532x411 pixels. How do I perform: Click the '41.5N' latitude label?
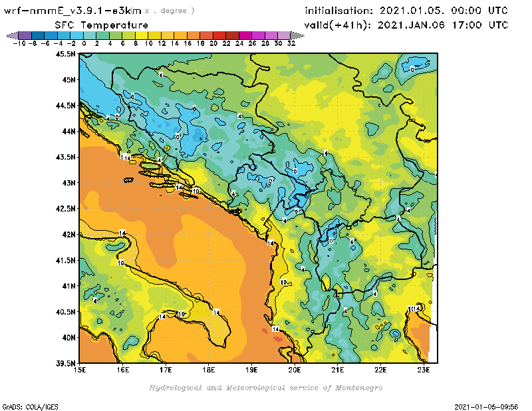pyautogui.click(x=65, y=260)
